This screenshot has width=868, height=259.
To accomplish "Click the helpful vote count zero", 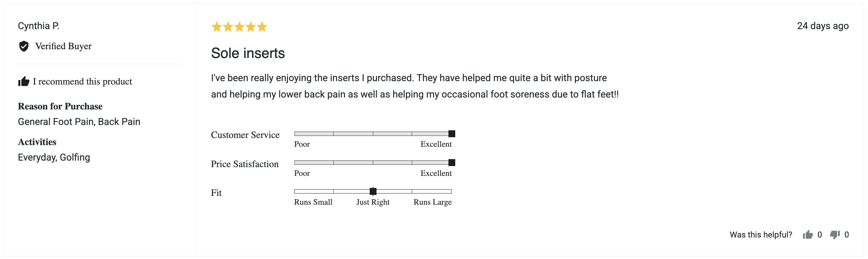I will pos(820,235).
